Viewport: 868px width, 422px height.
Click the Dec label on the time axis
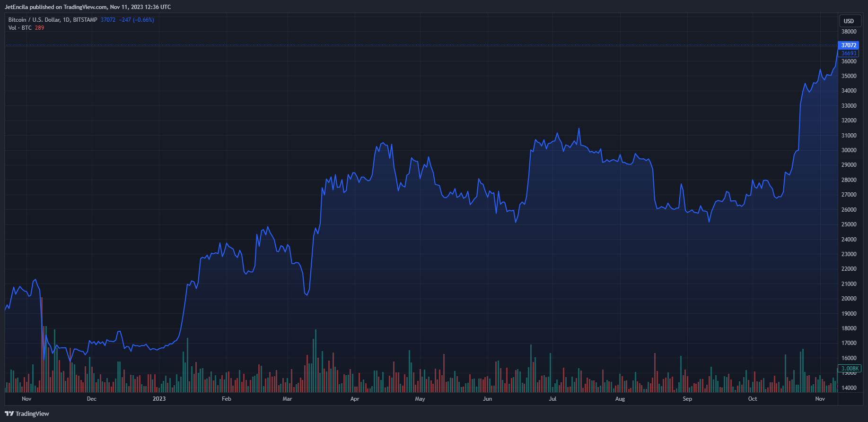tap(92, 399)
